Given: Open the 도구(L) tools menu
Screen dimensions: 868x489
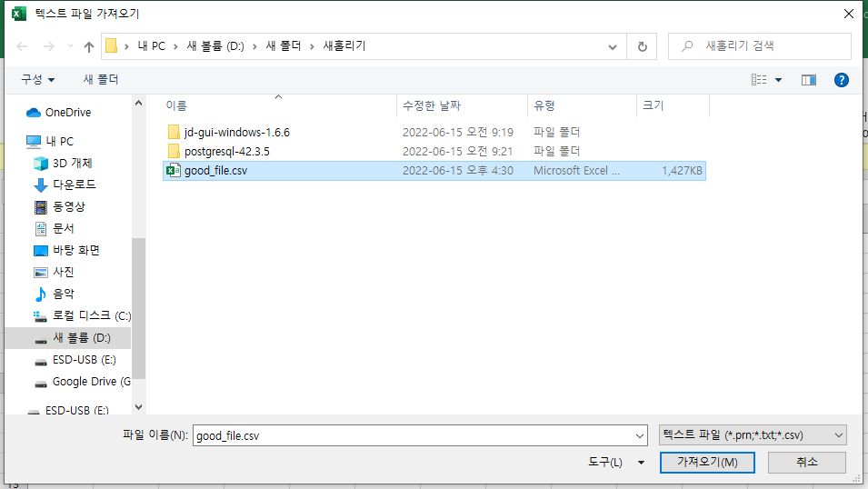Looking at the screenshot, I should click(x=615, y=462).
